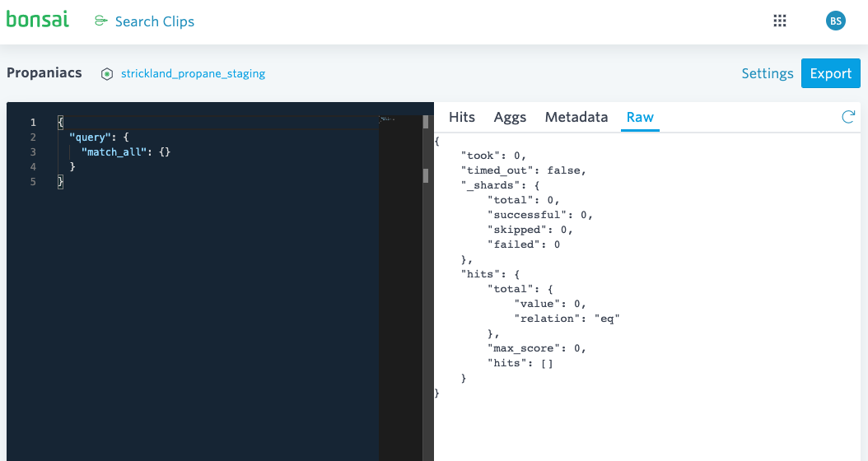Click the query editor vertical scrollbar
868x461 pixels.
(x=426, y=175)
